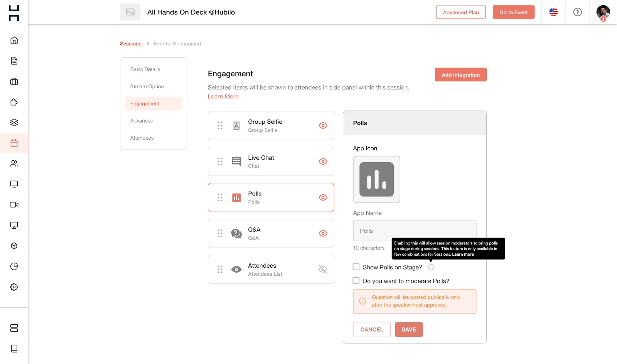Grab the drag handle on Group Selfie row
Screen dimensions: 617x364
pyautogui.click(x=220, y=125)
